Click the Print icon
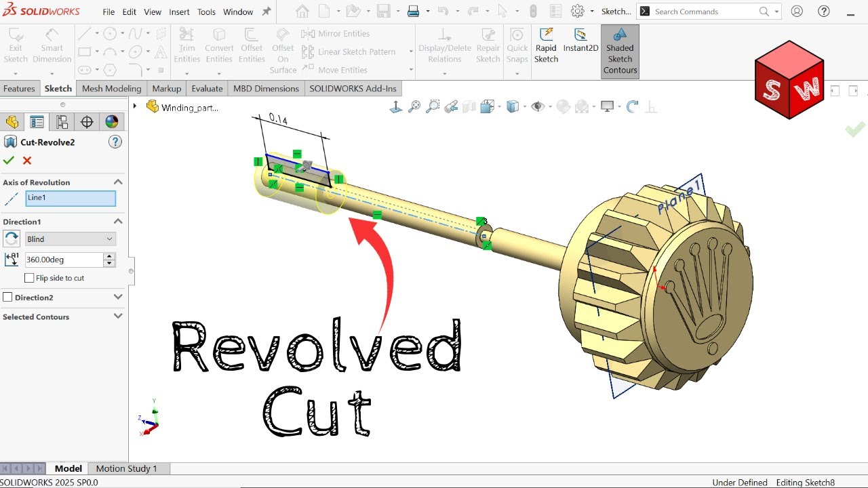Screen dimensions: 868x488 coord(413,12)
